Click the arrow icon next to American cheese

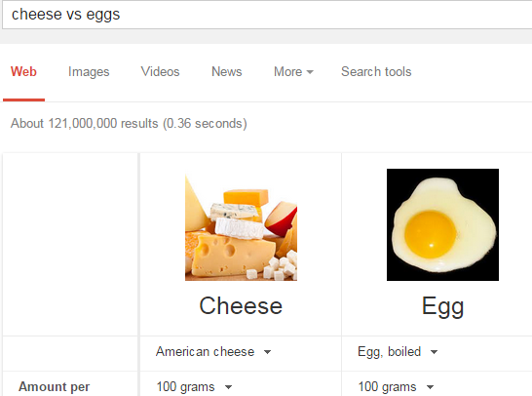[x=267, y=352]
